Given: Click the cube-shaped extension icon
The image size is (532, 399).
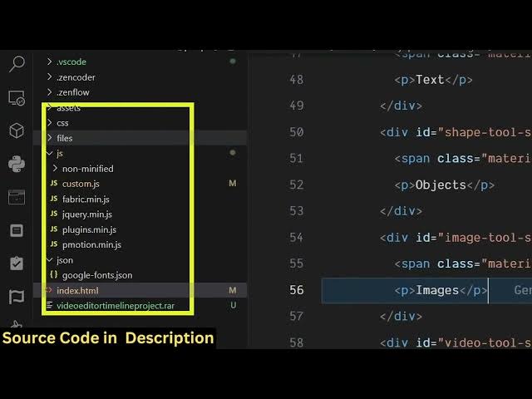Looking at the screenshot, I should click(x=17, y=131).
